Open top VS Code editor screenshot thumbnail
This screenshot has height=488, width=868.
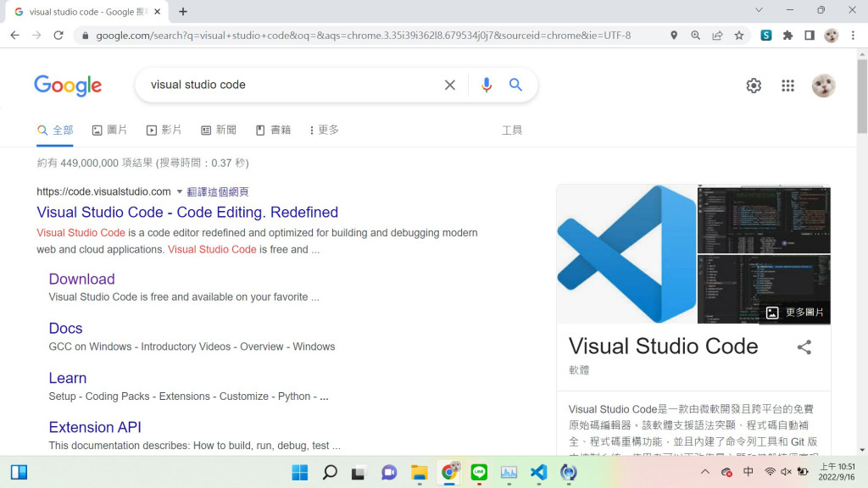[764, 219]
